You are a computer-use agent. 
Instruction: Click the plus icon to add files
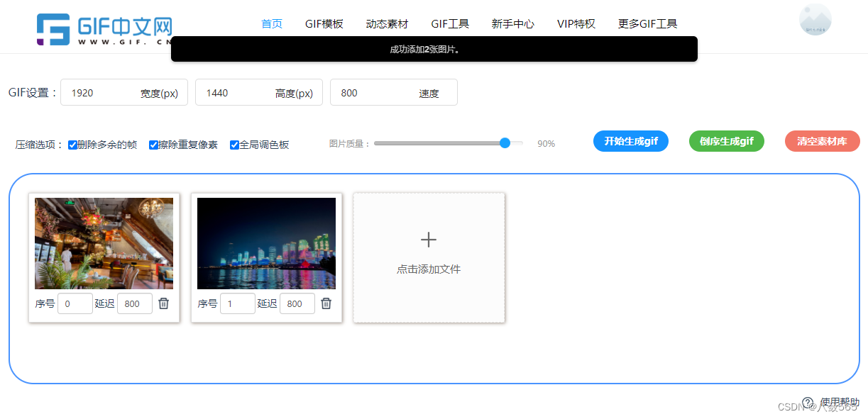(x=428, y=240)
